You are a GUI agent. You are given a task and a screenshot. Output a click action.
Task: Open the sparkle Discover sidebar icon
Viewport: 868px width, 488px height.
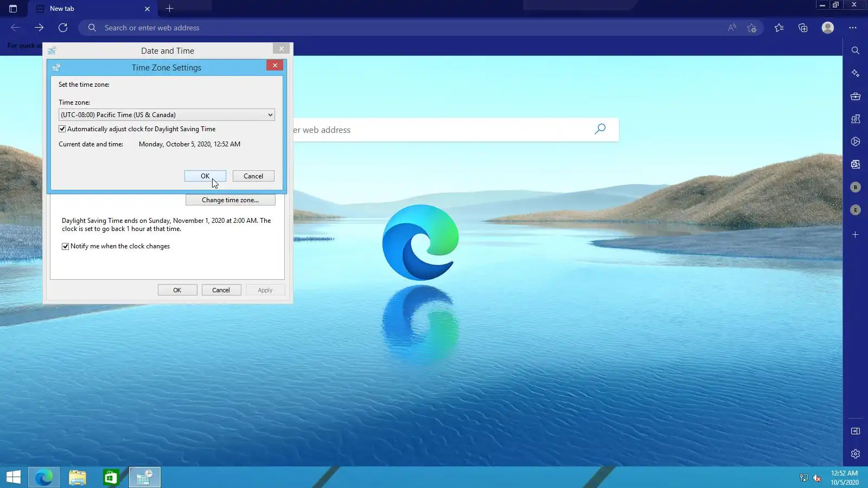856,73
